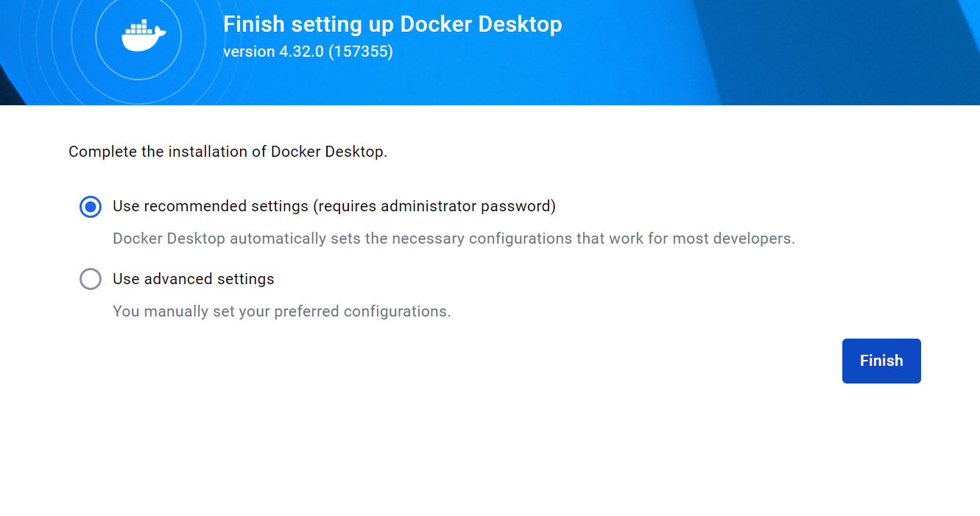The image size is (980, 516).
Task: Click the Finish button
Action: (x=881, y=361)
